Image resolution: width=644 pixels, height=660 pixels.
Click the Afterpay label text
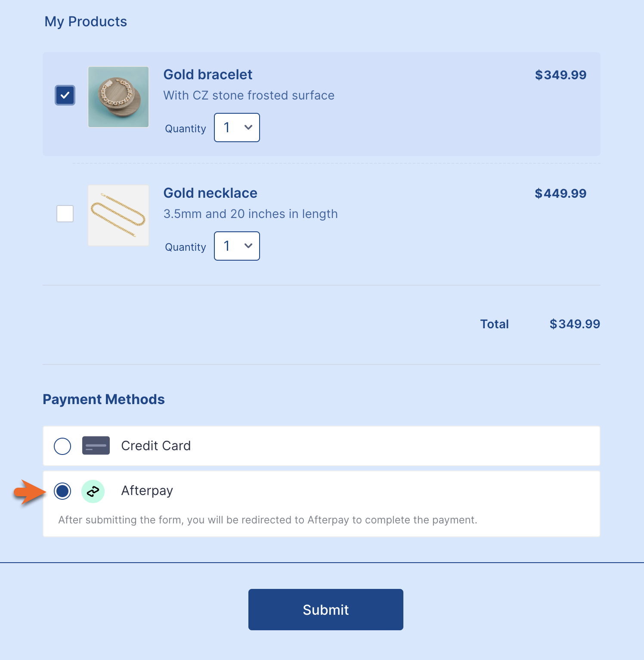point(147,491)
